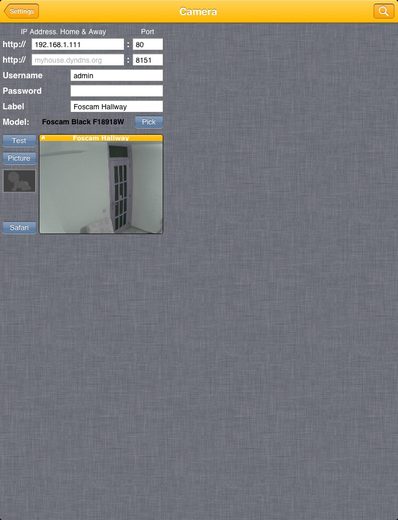
Task: Go back to Settings
Action: coord(21,12)
